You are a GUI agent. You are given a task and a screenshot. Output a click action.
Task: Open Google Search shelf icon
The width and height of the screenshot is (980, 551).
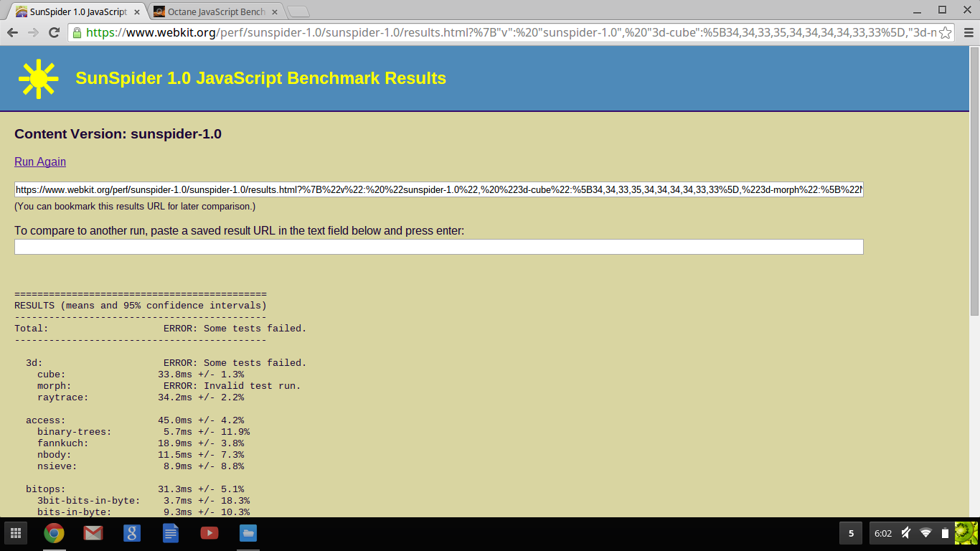click(x=132, y=533)
